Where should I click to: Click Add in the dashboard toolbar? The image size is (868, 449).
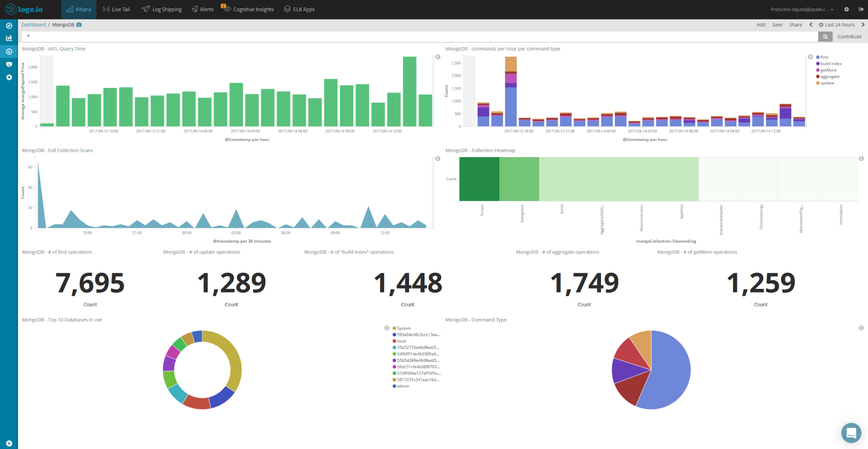[x=761, y=25]
